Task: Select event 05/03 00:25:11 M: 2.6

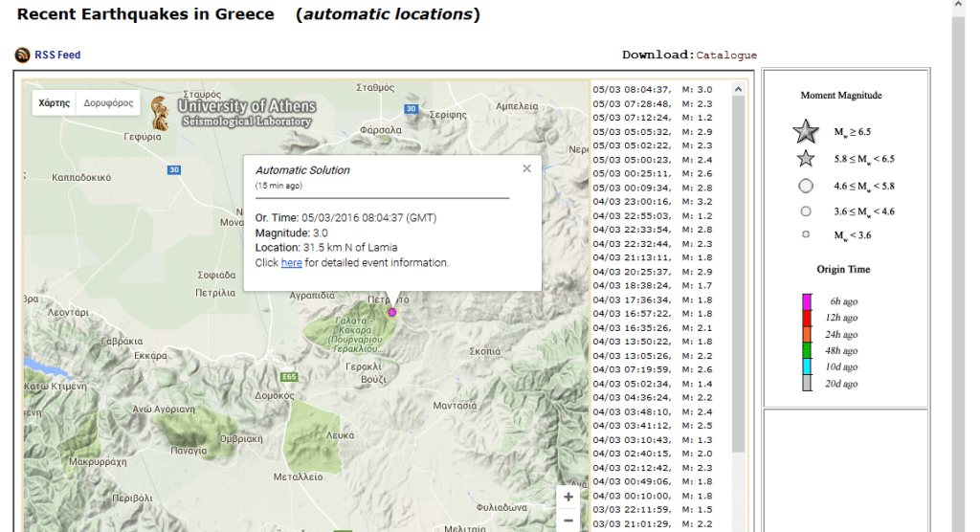Action: pos(653,174)
